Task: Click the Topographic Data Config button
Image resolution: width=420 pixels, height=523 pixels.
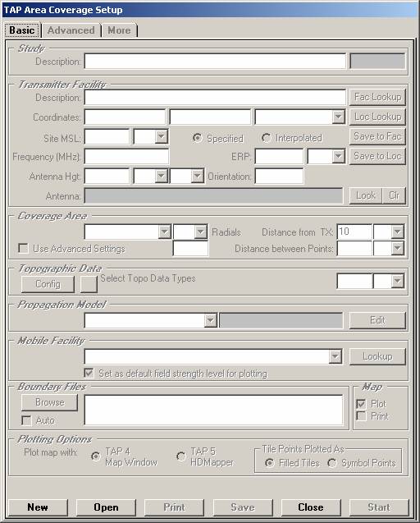Action: pos(48,284)
